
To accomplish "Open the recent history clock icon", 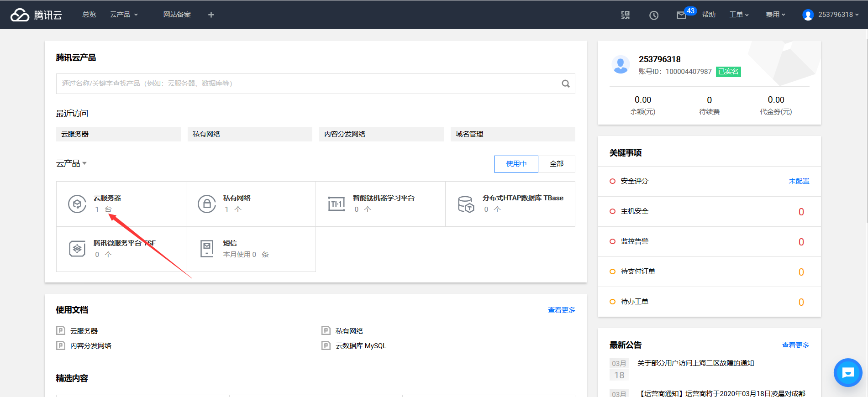I will click(x=654, y=15).
